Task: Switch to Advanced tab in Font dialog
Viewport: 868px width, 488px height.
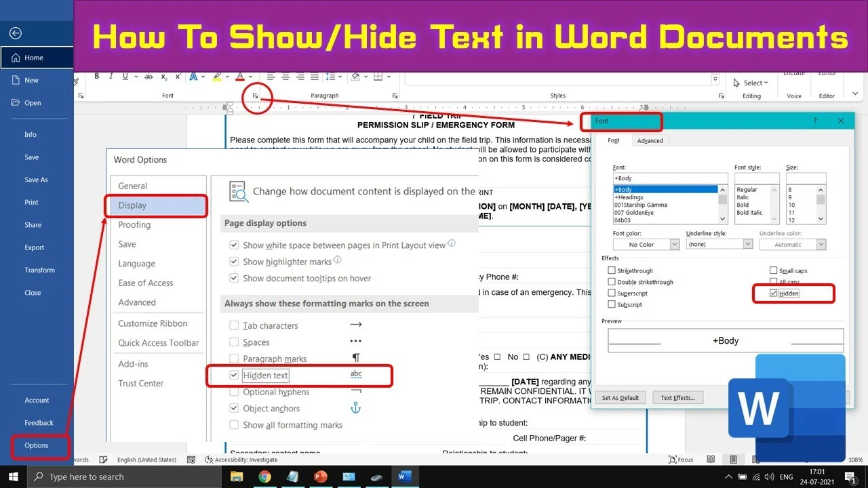Action: point(650,140)
